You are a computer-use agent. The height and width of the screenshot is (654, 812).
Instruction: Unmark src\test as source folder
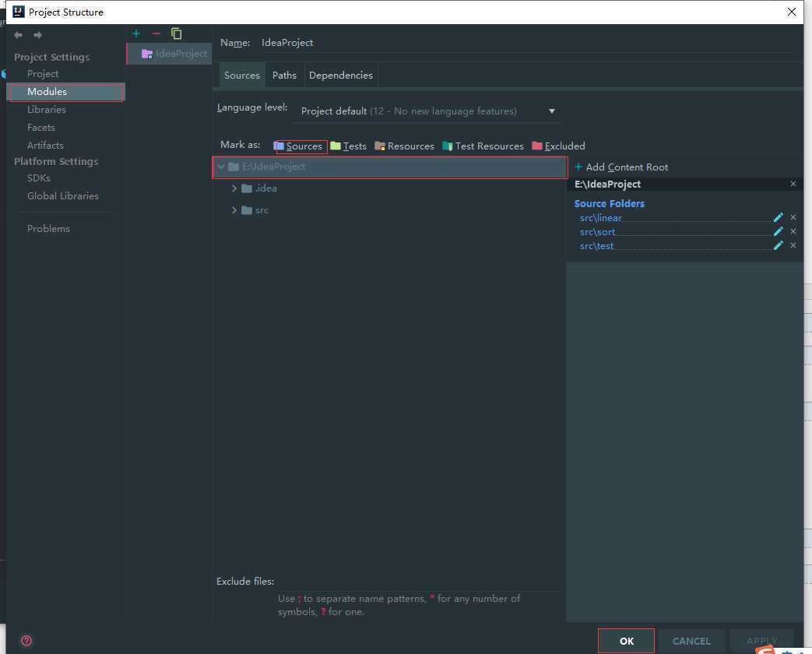[793, 245]
